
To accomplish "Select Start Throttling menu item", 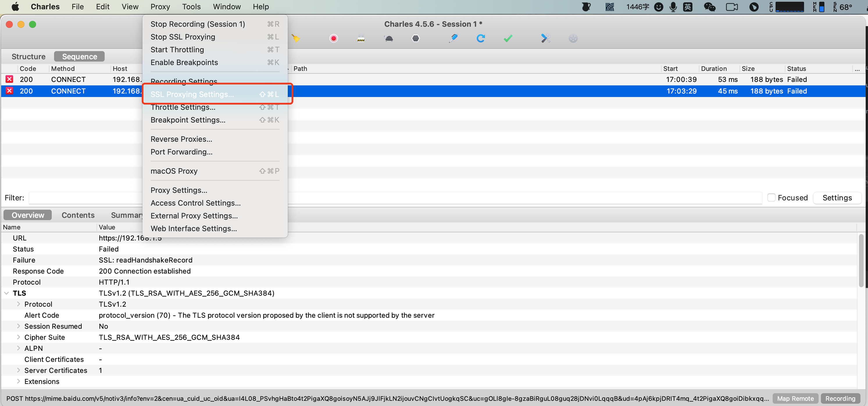I will click(215, 50).
